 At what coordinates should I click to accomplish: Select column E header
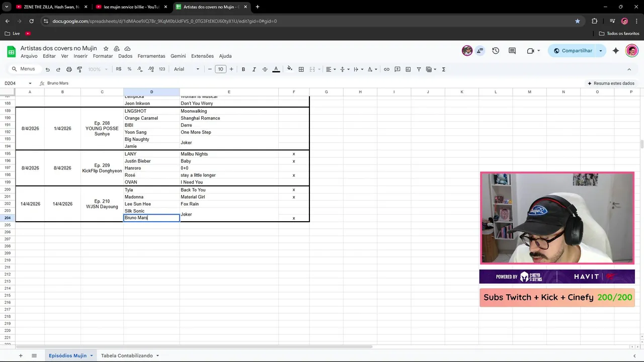[229, 92]
